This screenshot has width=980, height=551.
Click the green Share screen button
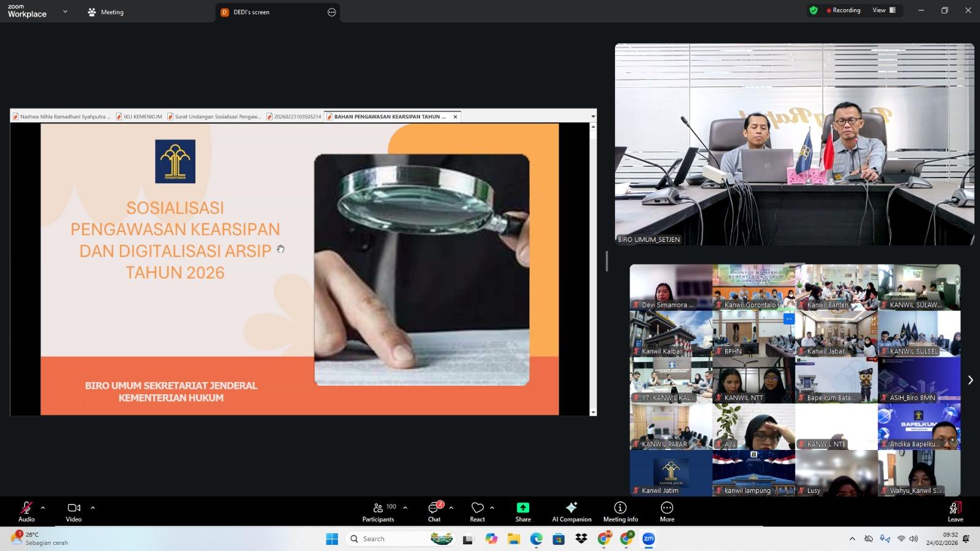click(x=523, y=511)
